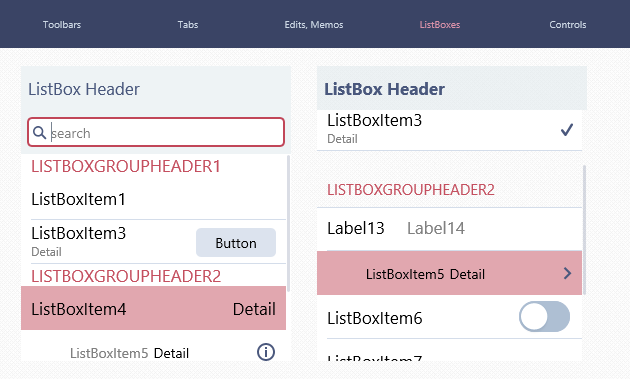The width and height of the screenshot is (630, 379).
Task: Select the ListBoxes tab
Action: 440,25
